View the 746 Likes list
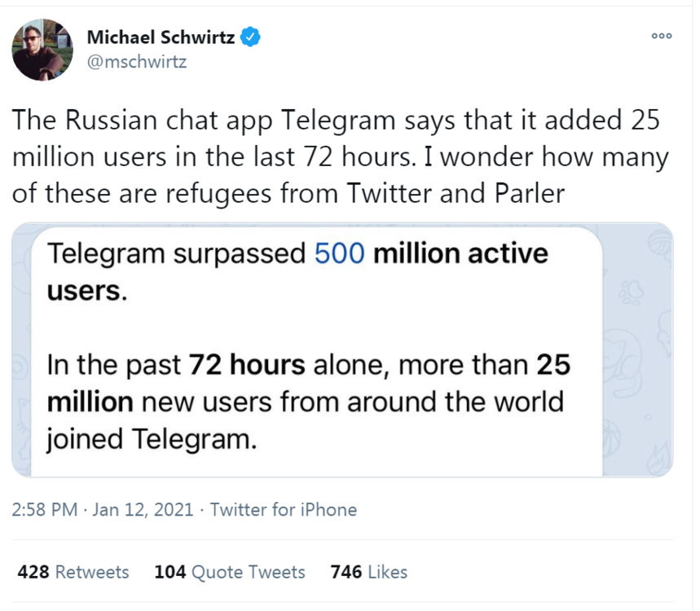Viewport: 700px width, 611px height. [x=368, y=572]
